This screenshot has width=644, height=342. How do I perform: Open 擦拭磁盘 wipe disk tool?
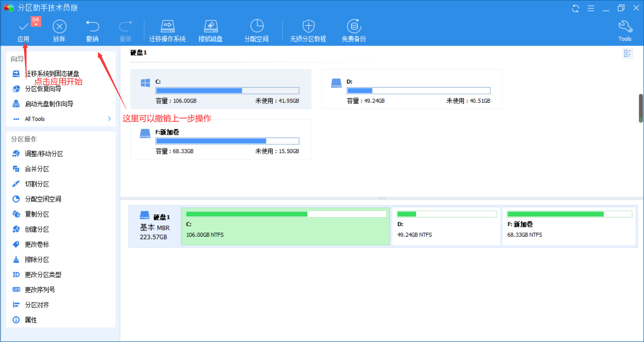coord(211,31)
